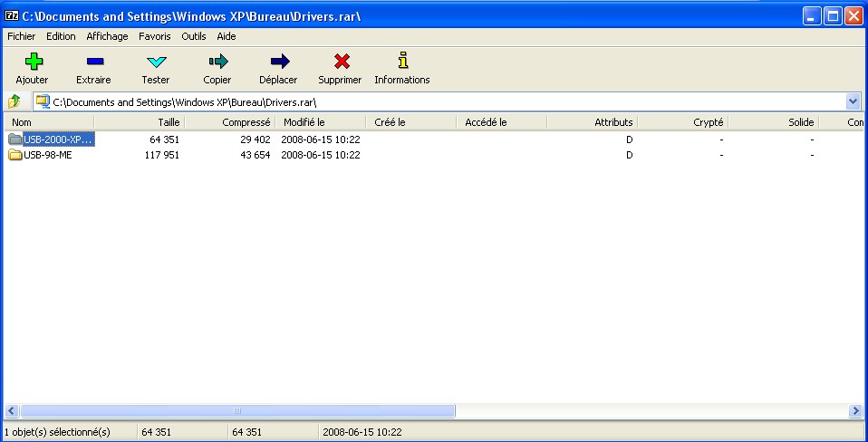Click size value 64 351 in the list
The width and height of the screenshot is (868, 442).
[x=164, y=139]
